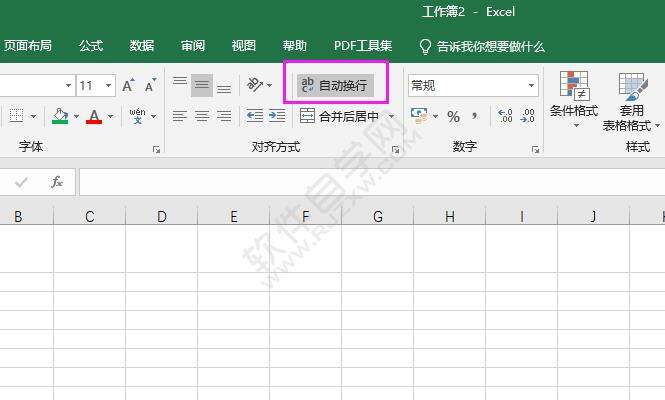Open font color dropdown arrow

click(x=110, y=116)
